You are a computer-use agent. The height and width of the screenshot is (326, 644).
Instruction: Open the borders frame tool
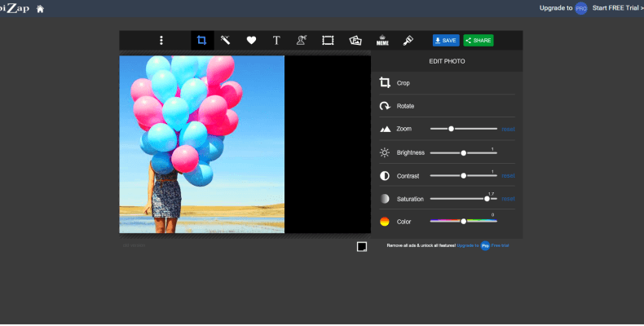point(328,40)
